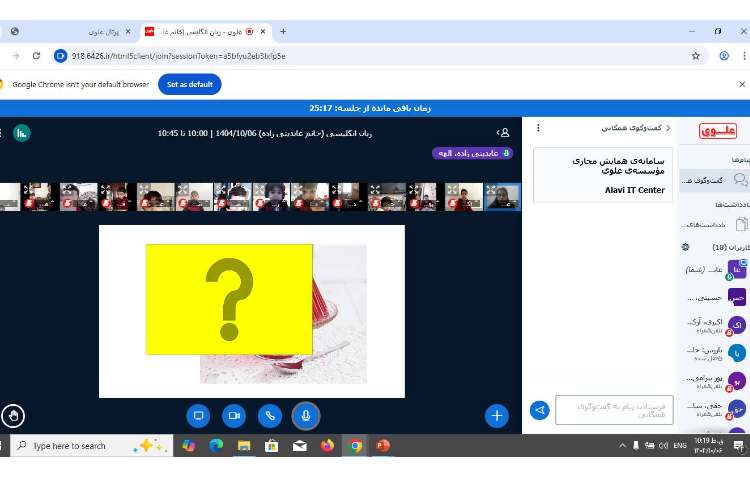This screenshot has height=480, width=750.
Task: Click the raise hand button
Action: click(x=14, y=415)
